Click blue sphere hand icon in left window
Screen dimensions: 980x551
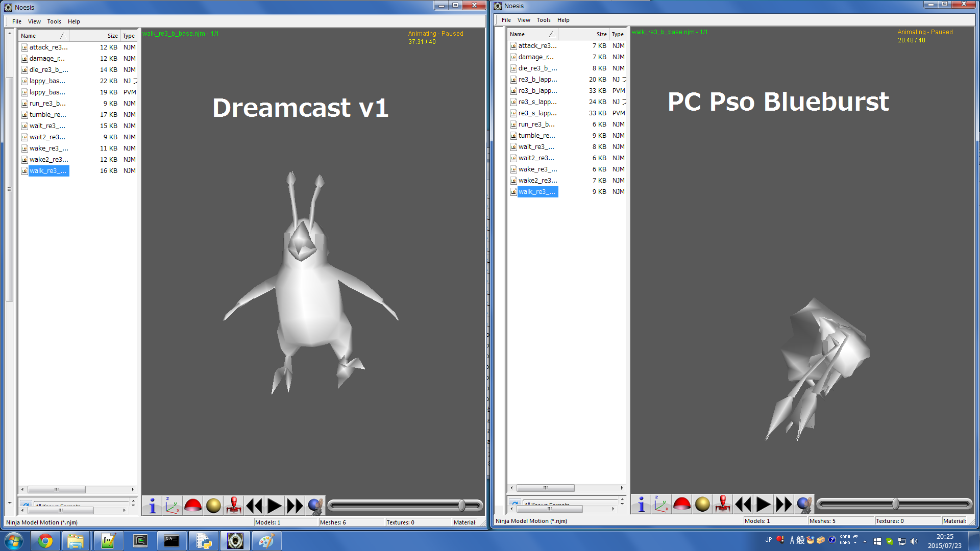point(315,506)
